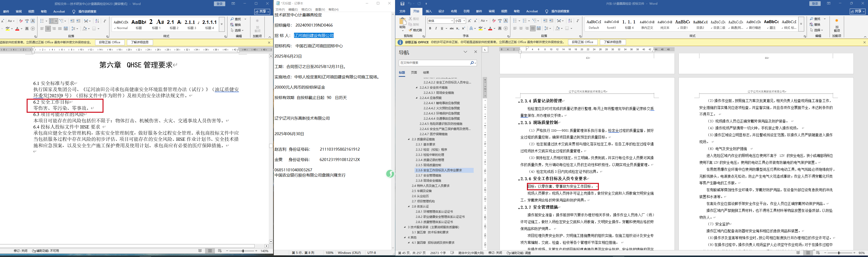Click character border icon in left Word window

(33, 21)
